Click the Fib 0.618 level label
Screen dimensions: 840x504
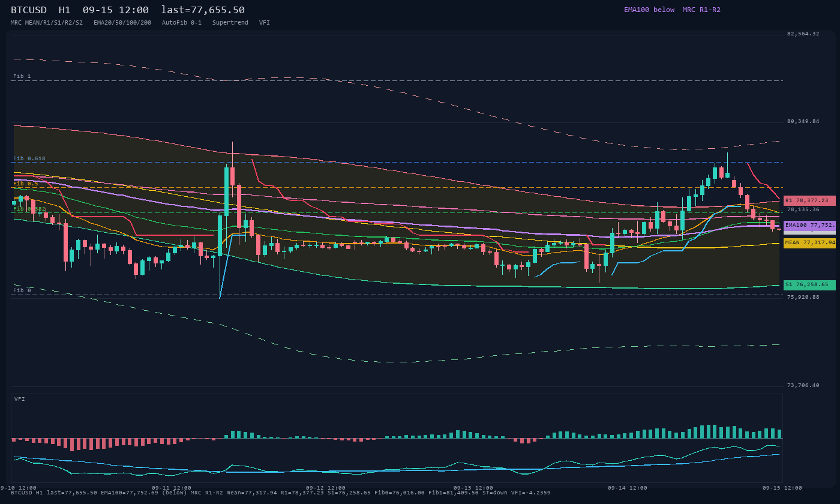[x=29, y=158]
